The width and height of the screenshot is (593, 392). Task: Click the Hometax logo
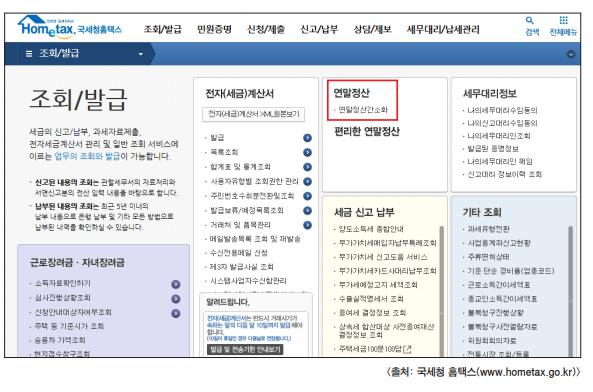[x=70, y=27]
